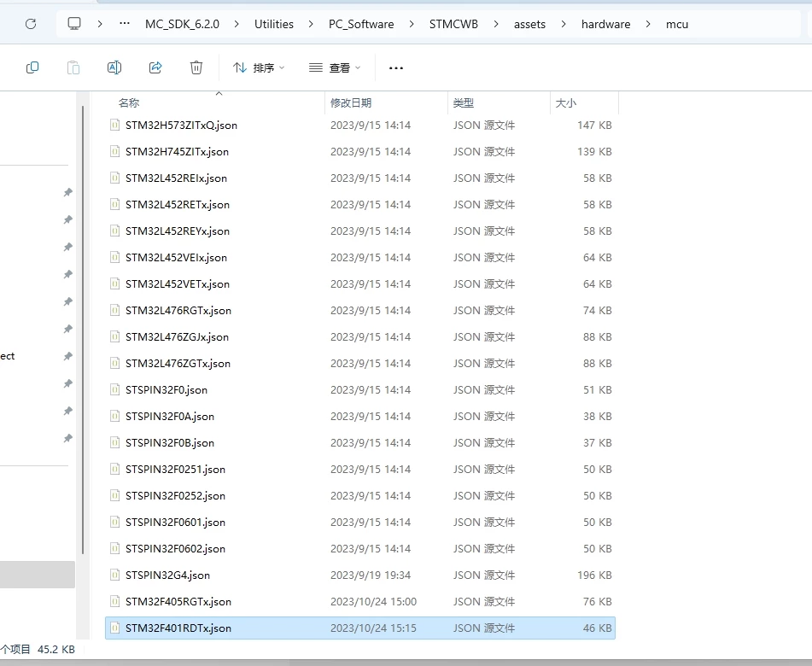812x666 pixels.
Task: Expand chevron after Utilities in path
Action: (311, 25)
